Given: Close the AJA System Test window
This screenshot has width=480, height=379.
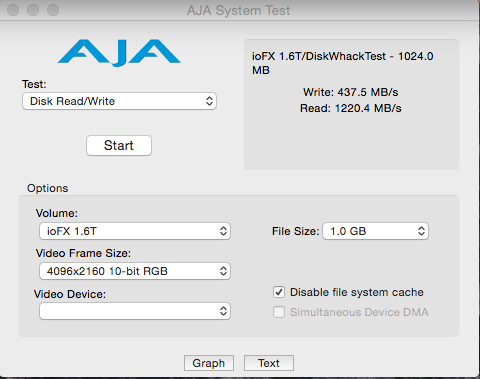Looking at the screenshot, I should (x=13, y=10).
